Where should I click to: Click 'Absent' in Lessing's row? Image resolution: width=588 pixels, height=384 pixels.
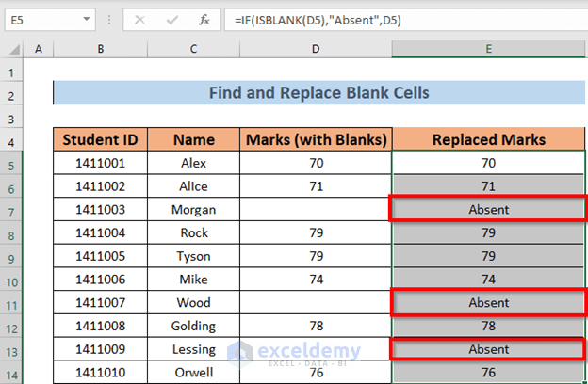click(488, 349)
